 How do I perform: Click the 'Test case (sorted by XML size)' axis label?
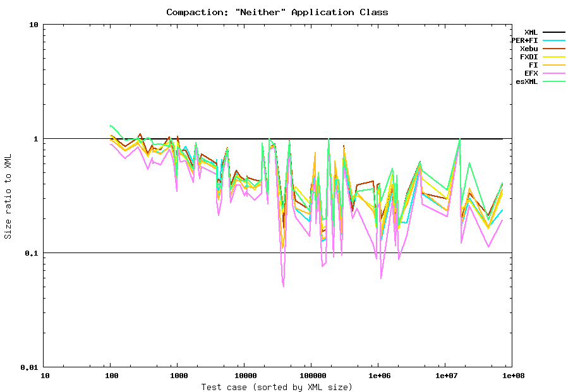(x=277, y=386)
